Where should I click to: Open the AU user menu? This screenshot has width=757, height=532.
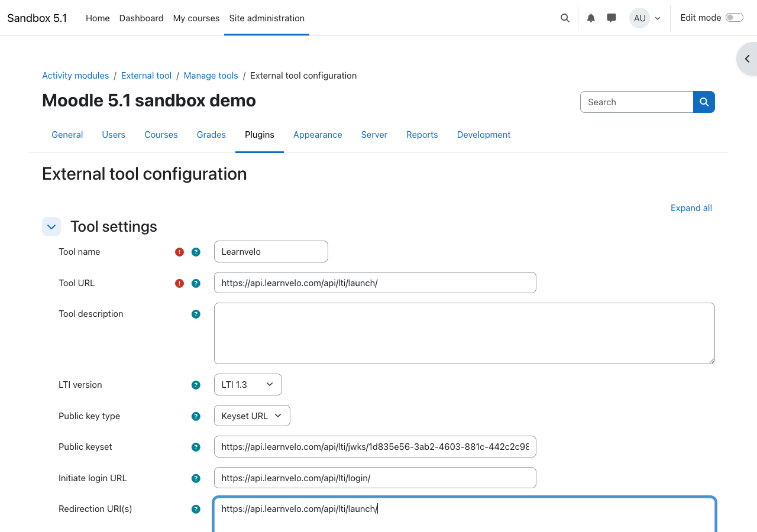point(645,18)
